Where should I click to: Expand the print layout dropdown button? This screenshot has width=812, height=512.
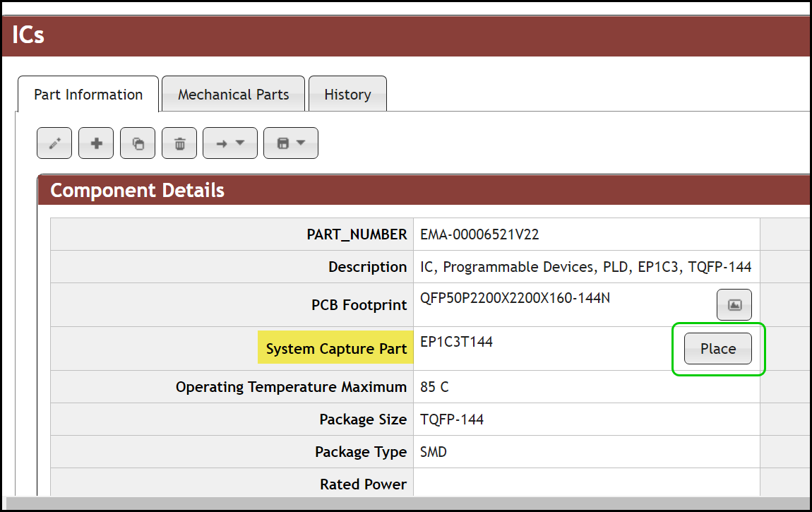[291, 143]
